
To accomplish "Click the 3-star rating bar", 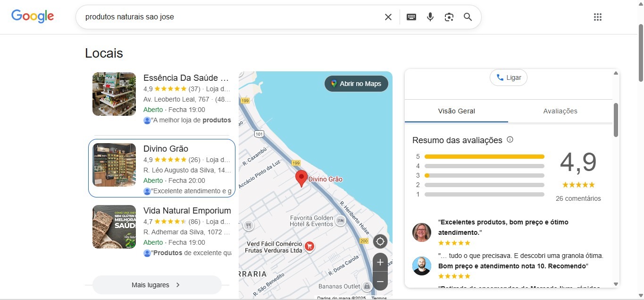I will [x=485, y=175].
